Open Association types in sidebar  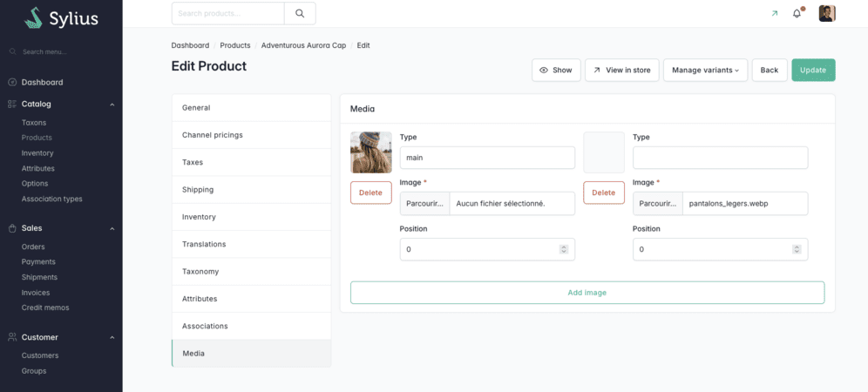tap(52, 199)
